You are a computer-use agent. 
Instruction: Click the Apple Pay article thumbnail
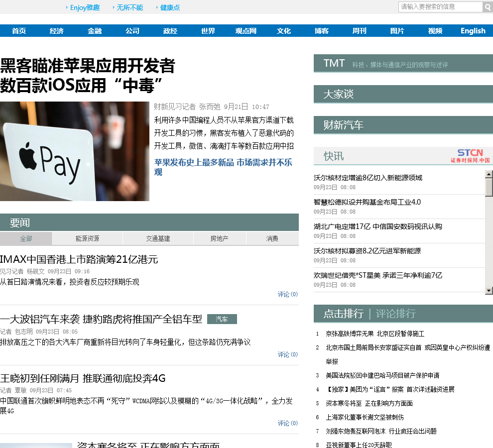coord(75,151)
